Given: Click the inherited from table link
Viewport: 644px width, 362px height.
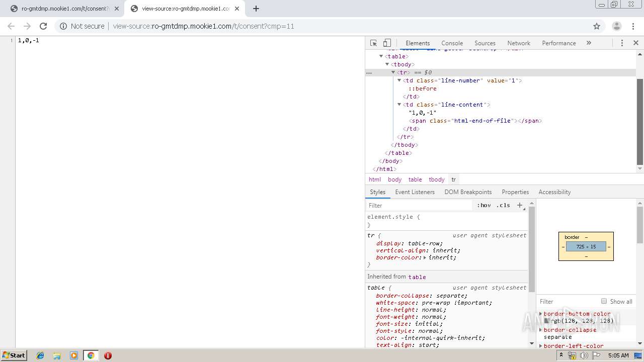Looking at the screenshot, I should coord(417,277).
